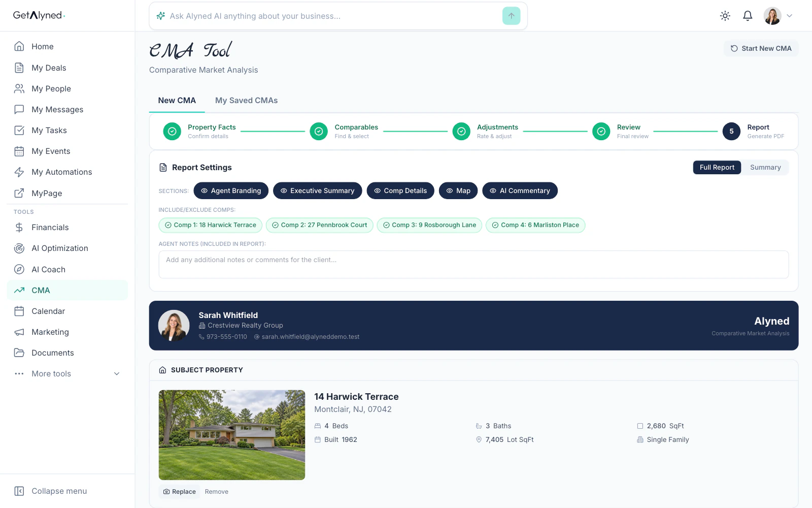
Task: Collapse the sidebar menu
Action: 51,491
